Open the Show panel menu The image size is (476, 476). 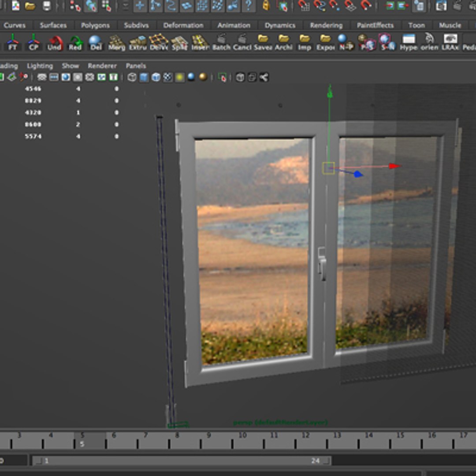[x=71, y=66]
